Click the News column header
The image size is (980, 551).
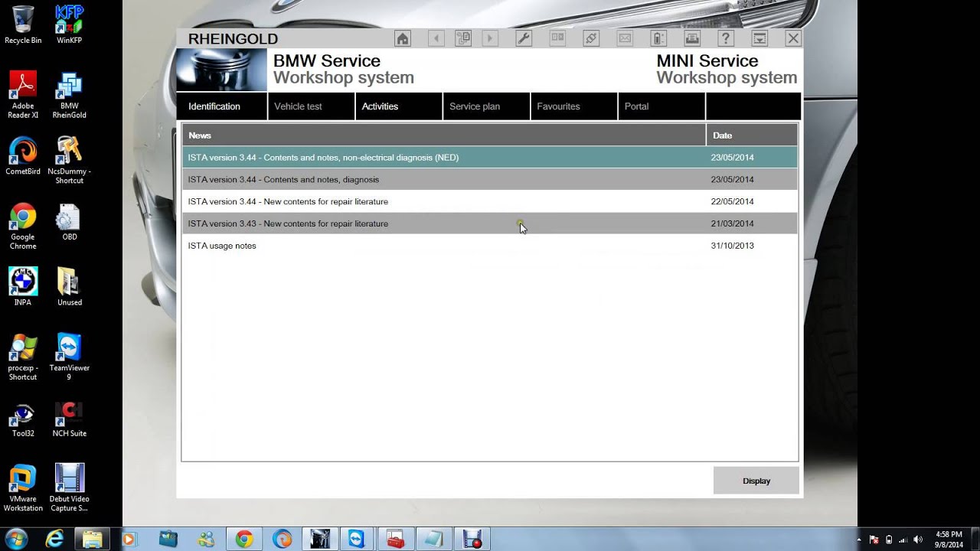point(443,135)
